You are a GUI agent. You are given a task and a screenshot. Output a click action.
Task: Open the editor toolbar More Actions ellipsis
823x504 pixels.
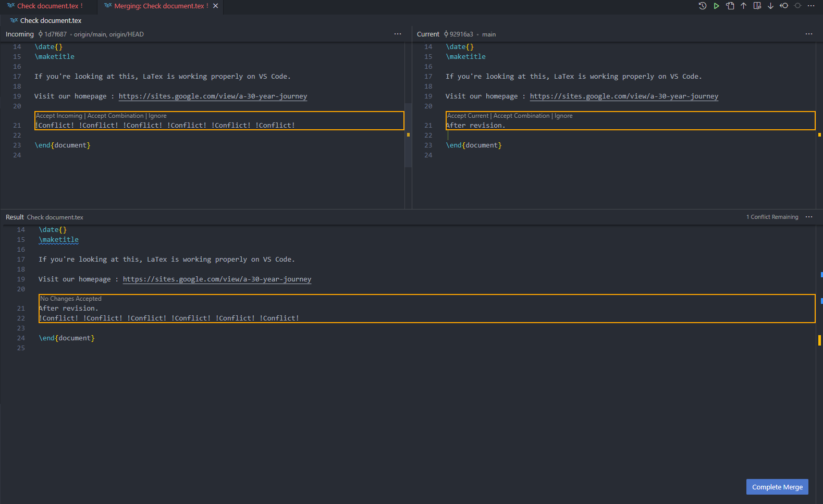[811, 6]
